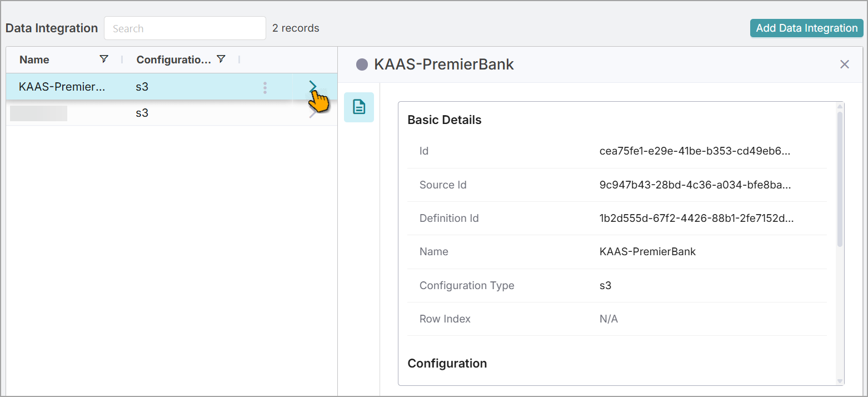Select the Definition Id value 1b2d555d
The image size is (868, 397).
click(x=697, y=219)
